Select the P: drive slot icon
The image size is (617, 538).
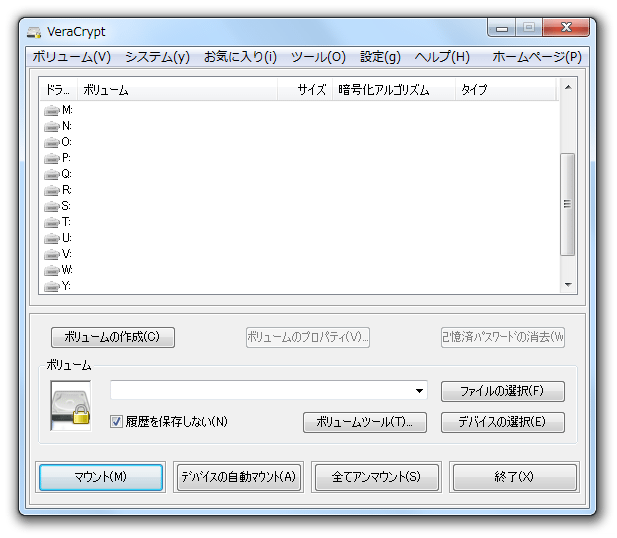tap(52, 159)
